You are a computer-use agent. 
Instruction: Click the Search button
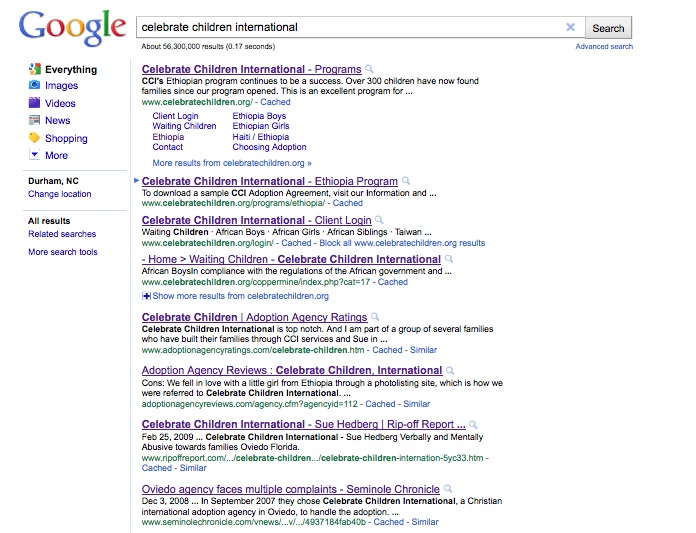(608, 28)
